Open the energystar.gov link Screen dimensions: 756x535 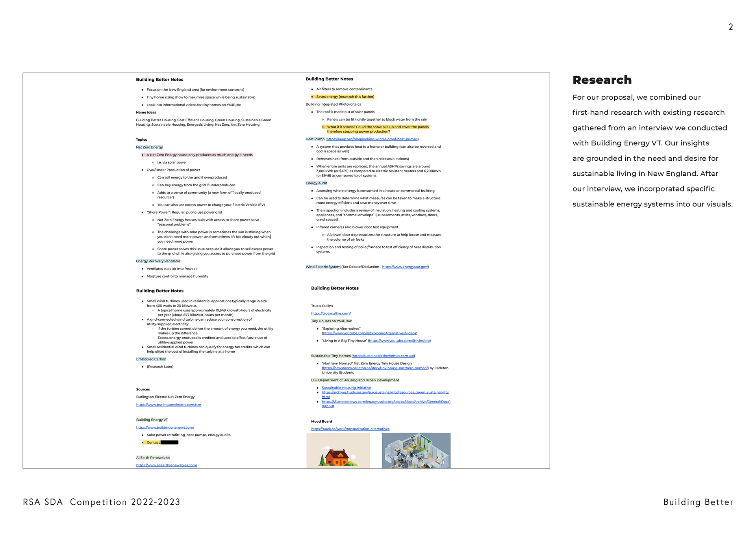pos(405,267)
